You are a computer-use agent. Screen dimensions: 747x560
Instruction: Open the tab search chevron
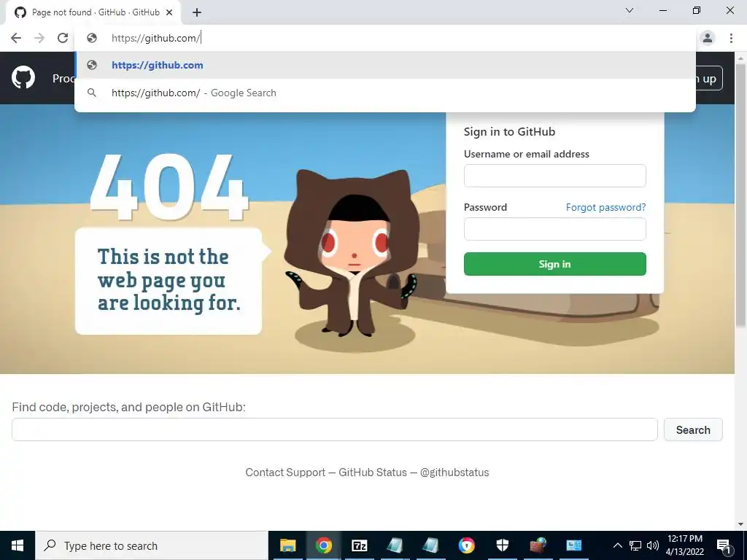[x=630, y=10]
